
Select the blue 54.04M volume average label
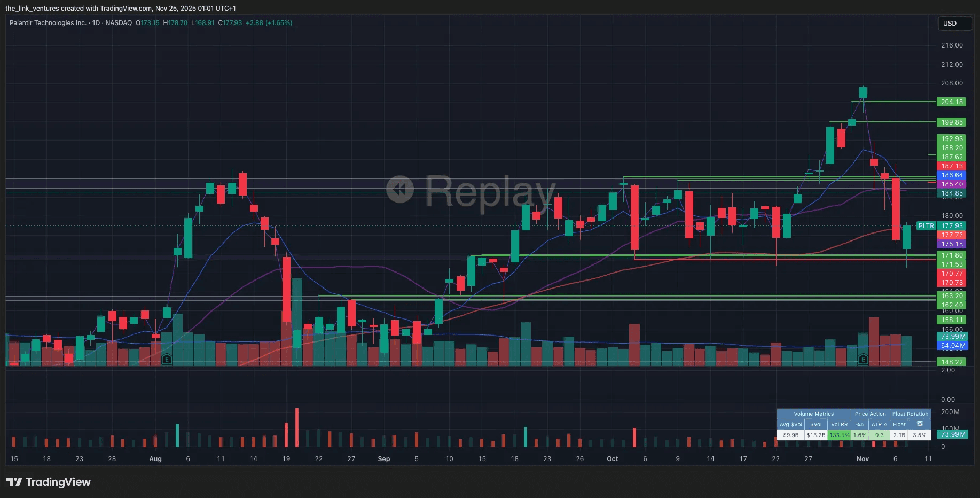coord(953,346)
